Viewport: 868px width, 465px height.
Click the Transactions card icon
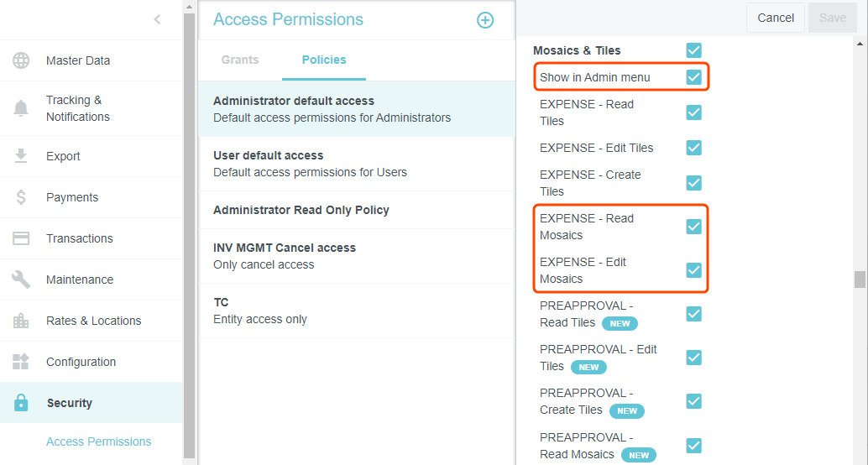[x=21, y=238]
